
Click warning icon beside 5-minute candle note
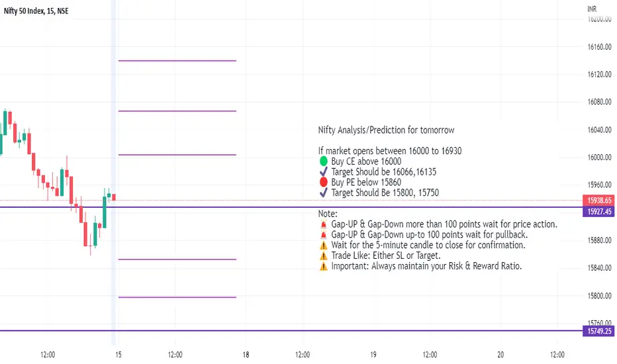tap(324, 246)
